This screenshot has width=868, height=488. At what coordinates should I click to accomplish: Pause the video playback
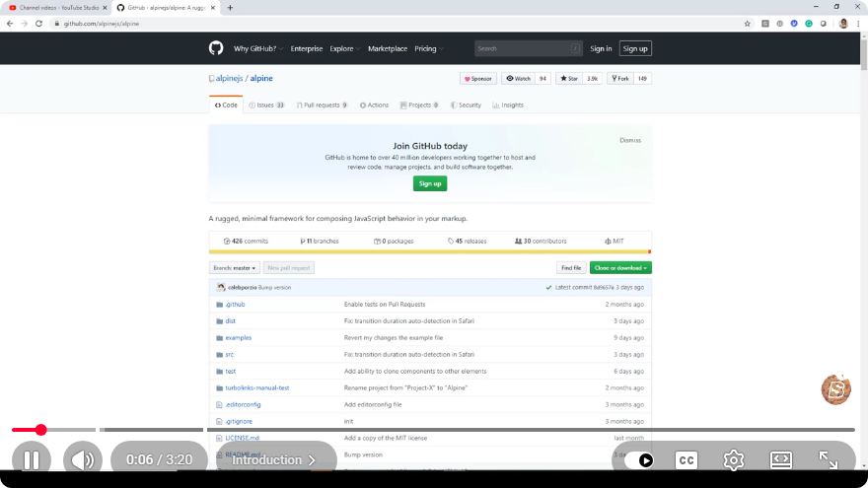tap(32, 459)
